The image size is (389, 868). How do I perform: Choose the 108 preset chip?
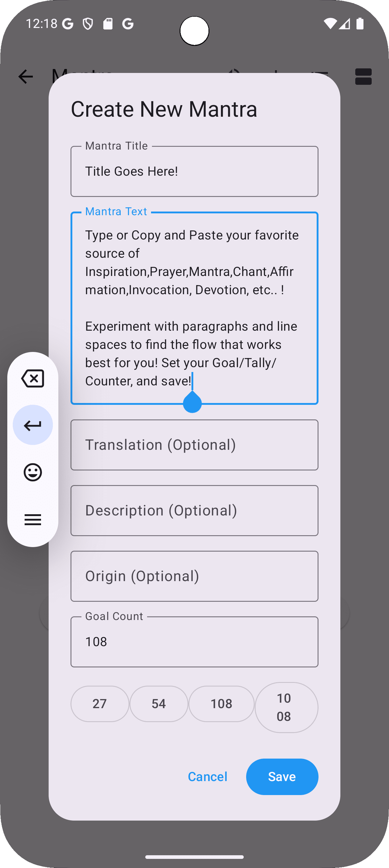[221, 704]
